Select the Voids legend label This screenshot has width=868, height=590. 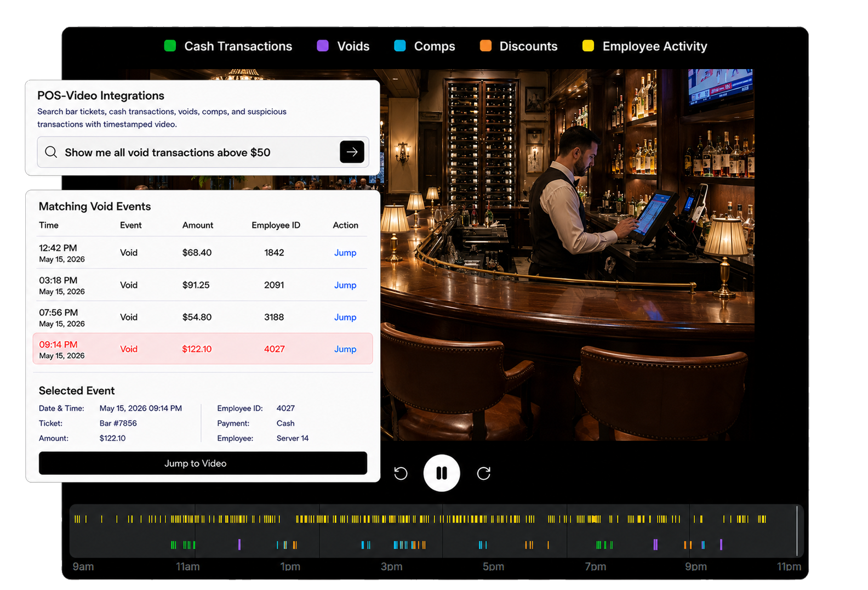tap(353, 46)
